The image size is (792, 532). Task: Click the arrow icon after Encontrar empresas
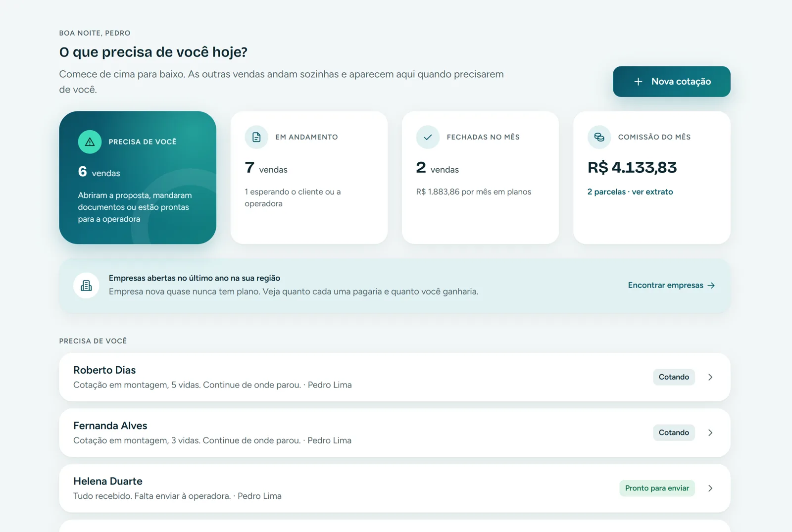[711, 286]
